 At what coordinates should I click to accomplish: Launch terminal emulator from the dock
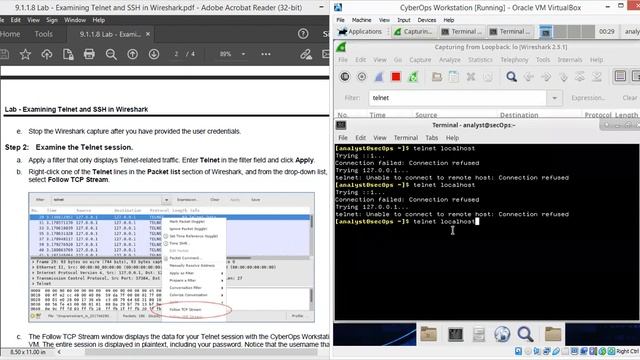click(x=455, y=334)
